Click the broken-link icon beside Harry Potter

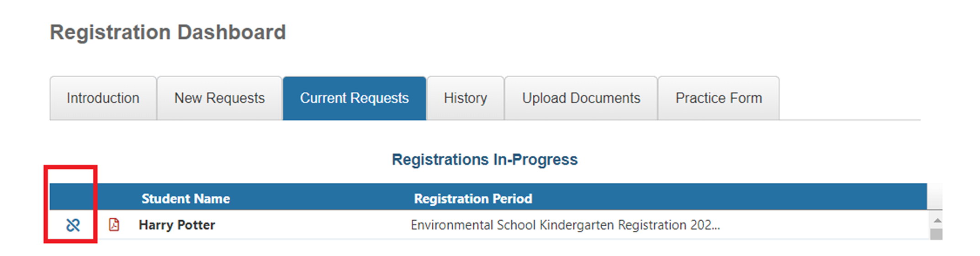(73, 225)
